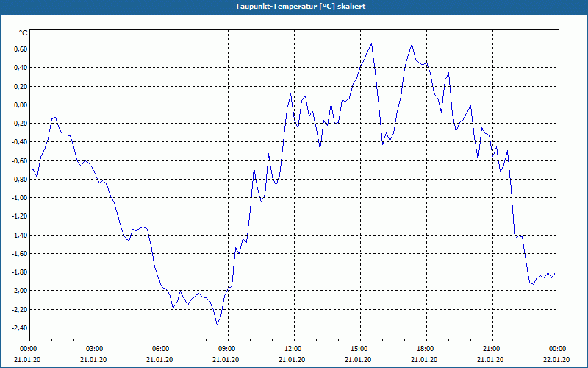Click the 00:00 label above 22.01.20
588x368 pixels.
tap(558, 349)
